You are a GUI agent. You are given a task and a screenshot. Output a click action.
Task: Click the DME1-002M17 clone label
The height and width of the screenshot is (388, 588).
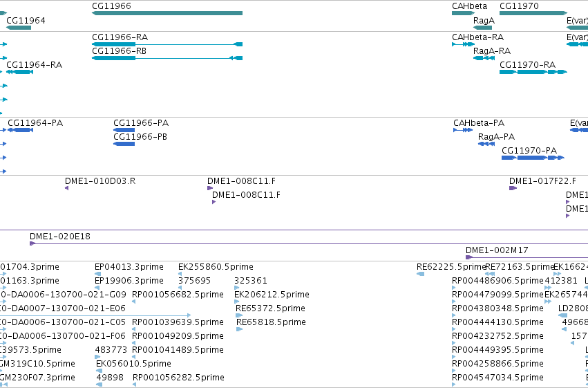point(497,250)
